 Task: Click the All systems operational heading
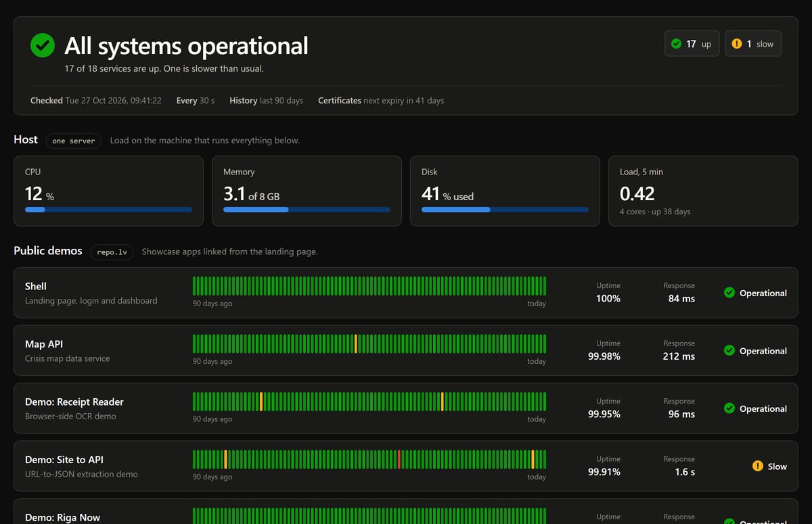186,46
